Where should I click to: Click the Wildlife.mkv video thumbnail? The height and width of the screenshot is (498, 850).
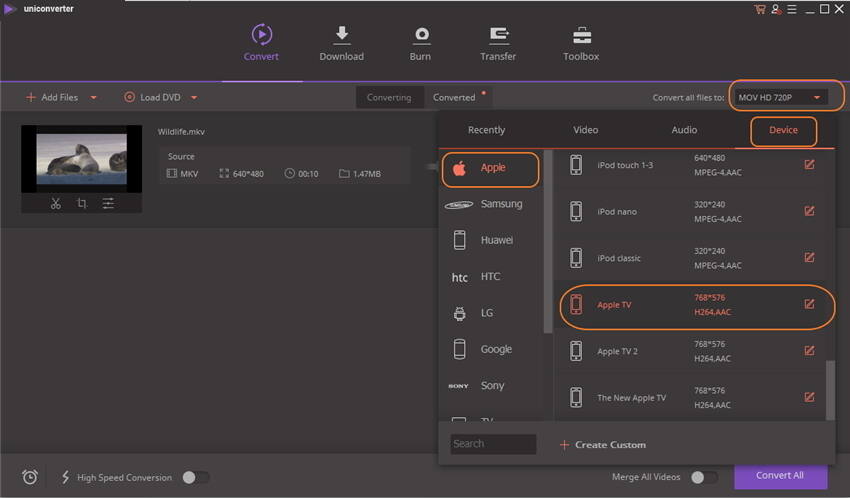pos(81,159)
